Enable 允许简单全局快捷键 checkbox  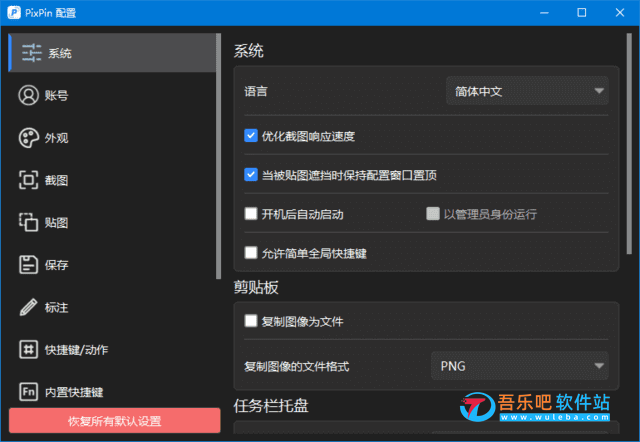click(x=251, y=253)
